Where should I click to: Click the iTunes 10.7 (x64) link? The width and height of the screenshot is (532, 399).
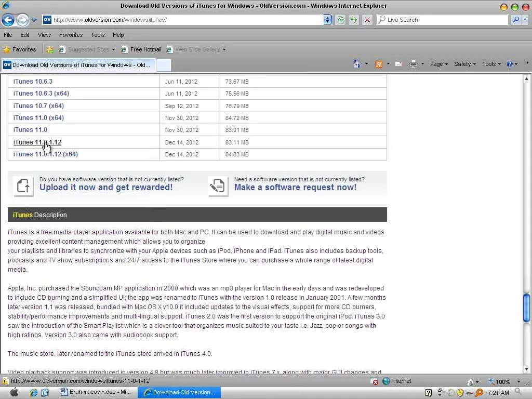tap(38, 106)
